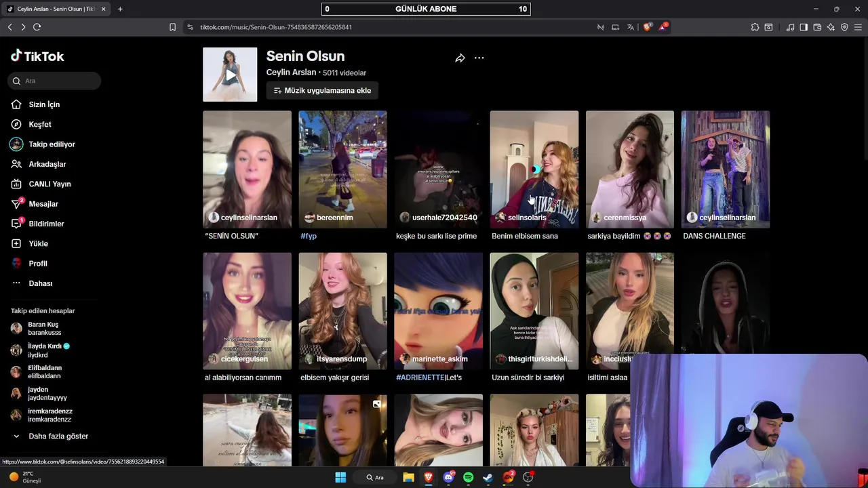Open Brave Wallet icon

pyautogui.click(x=817, y=27)
